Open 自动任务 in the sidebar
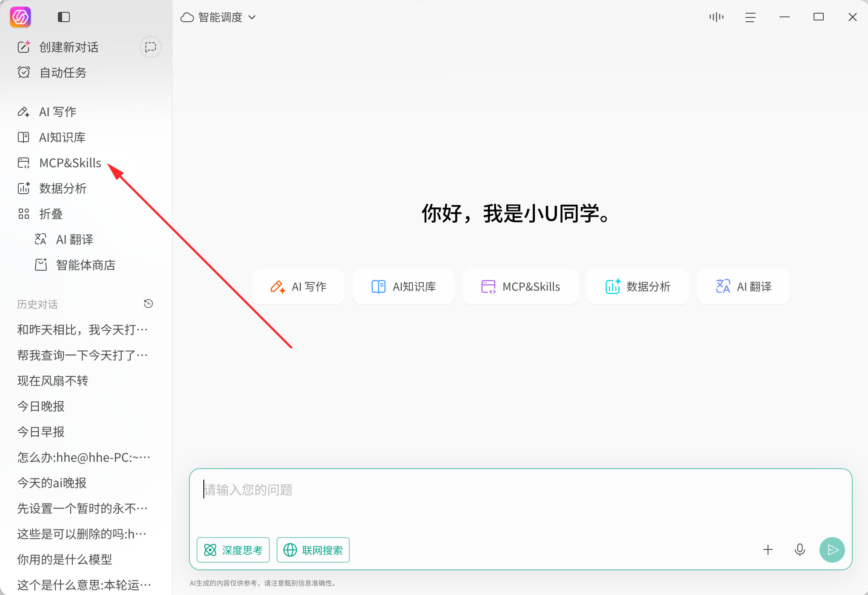The image size is (868, 595). pos(52,73)
